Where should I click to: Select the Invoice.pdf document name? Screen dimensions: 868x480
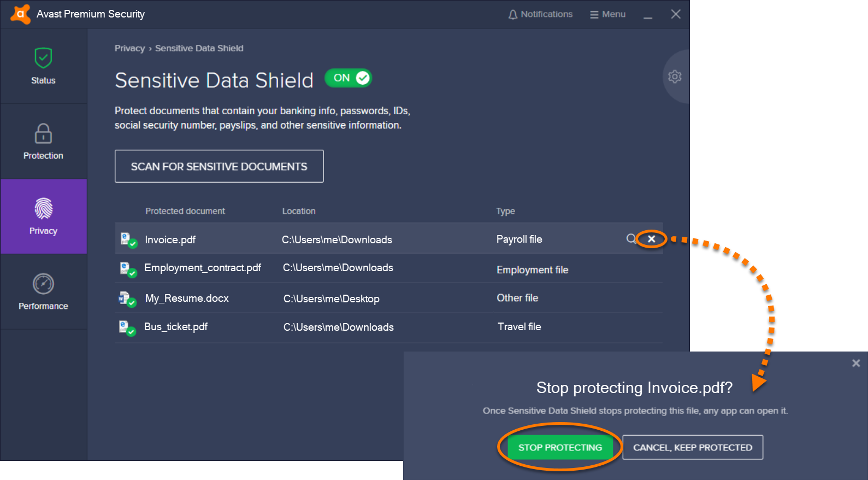[x=170, y=239]
